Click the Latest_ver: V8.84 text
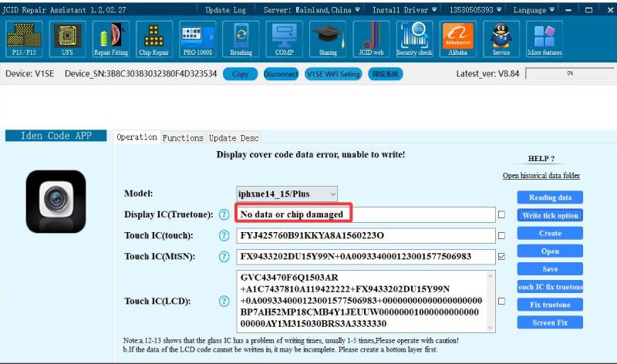 point(487,73)
